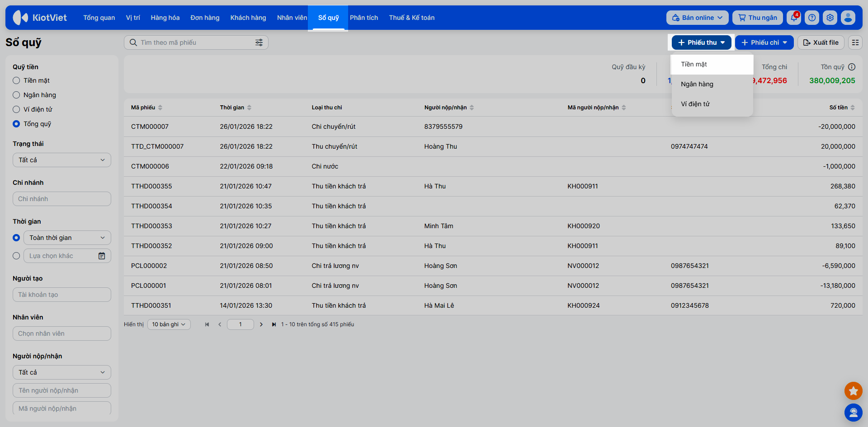Click the help question mark icon

point(812,18)
